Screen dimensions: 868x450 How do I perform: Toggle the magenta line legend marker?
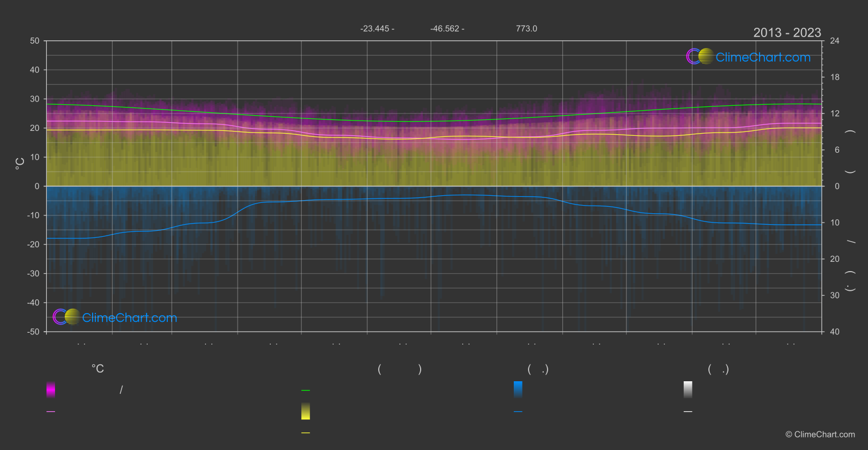(x=51, y=412)
